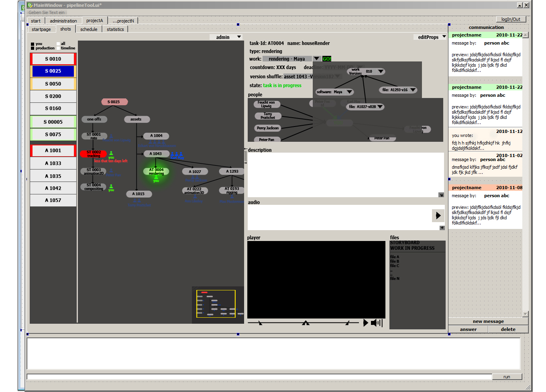546x392 pixels.
Task: Select the AT 0193 rigging node
Action: pos(232,190)
